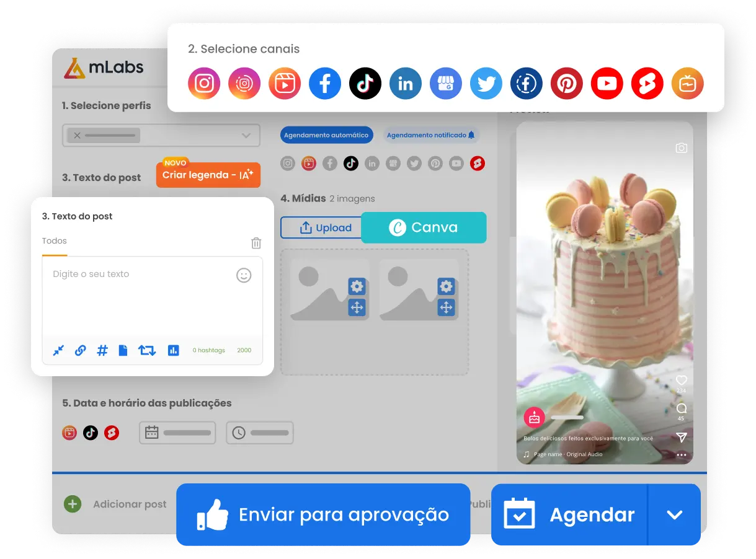Click Enviar para aprovação button
Screen dimensions: 756x559
(x=323, y=514)
